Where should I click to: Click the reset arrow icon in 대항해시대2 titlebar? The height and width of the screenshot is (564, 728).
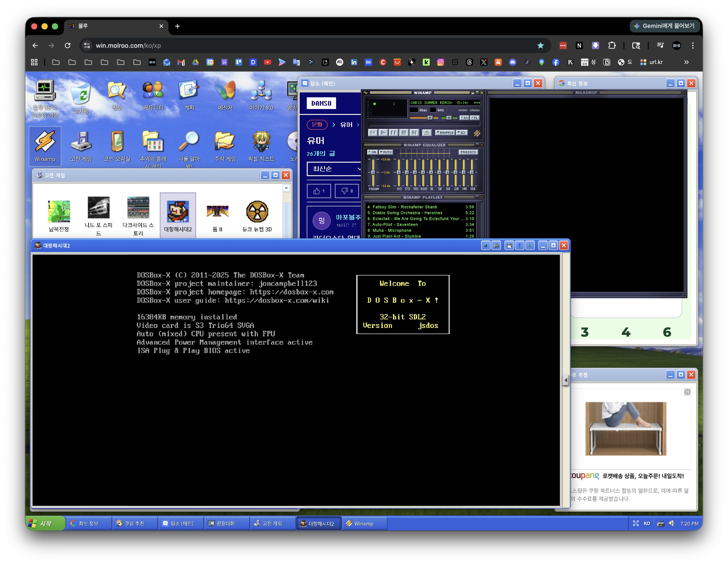coord(486,246)
